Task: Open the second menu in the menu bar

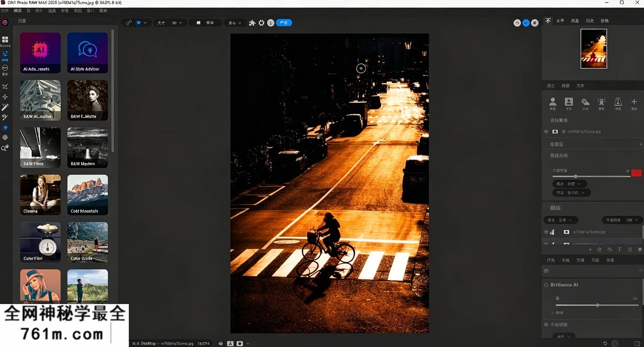Action: tap(18, 10)
